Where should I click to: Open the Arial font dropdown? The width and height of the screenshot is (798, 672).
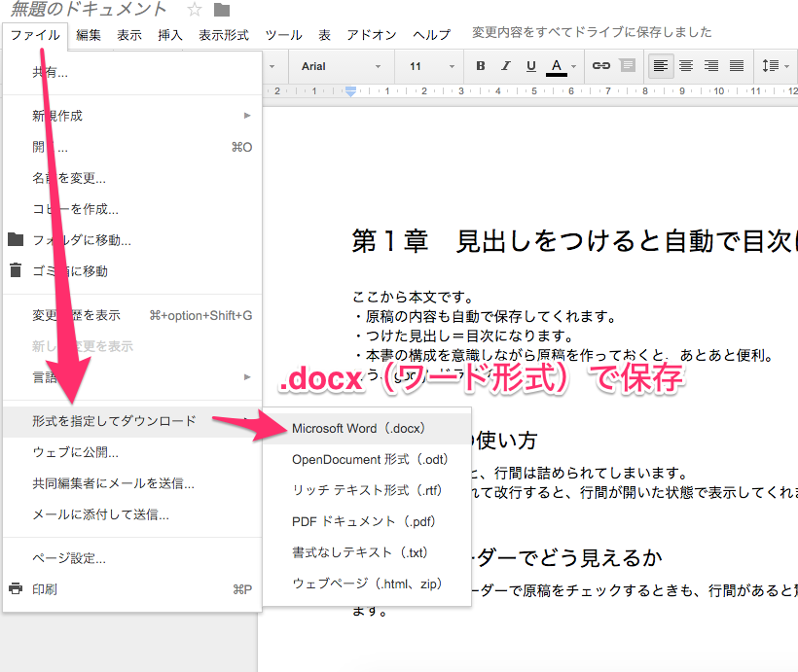pos(341,67)
